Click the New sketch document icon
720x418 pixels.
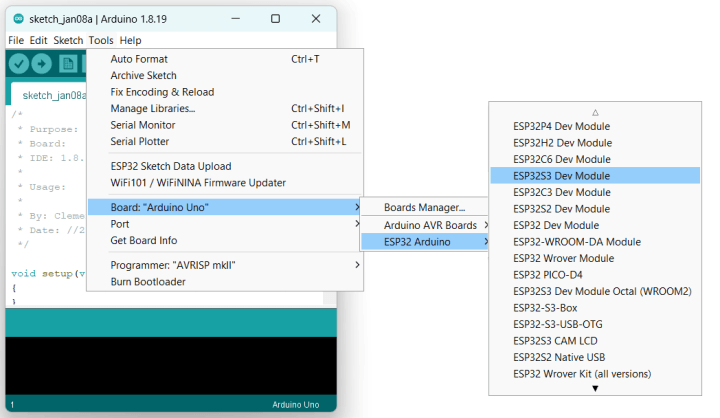(68, 64)
